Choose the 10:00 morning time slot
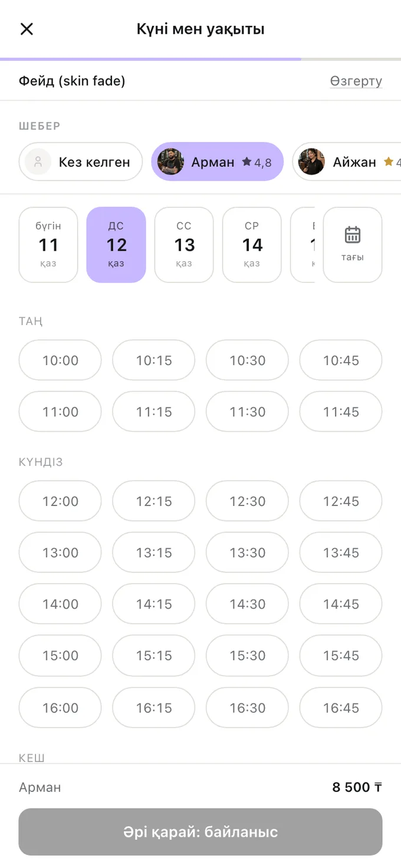This screenshot has height=868, width=401. [60, 360]
